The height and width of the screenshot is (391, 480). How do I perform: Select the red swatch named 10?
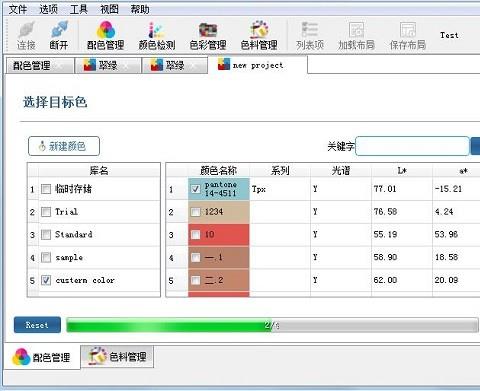pyautogui.click(x=219, y=234)
